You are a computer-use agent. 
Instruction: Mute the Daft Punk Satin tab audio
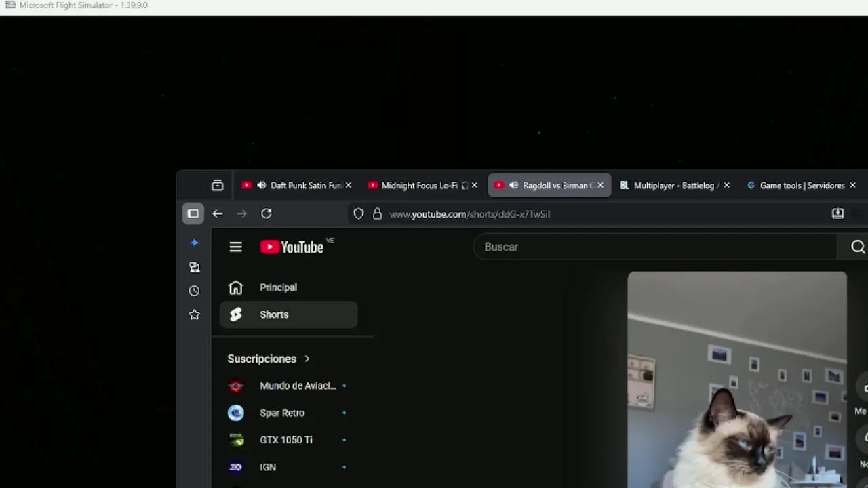click(261, 185)
